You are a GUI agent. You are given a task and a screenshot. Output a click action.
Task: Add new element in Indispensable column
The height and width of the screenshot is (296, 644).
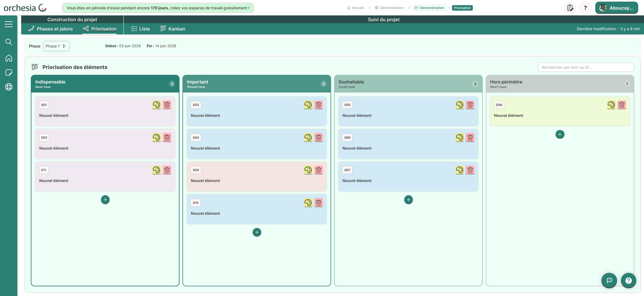tap(105, 200)
